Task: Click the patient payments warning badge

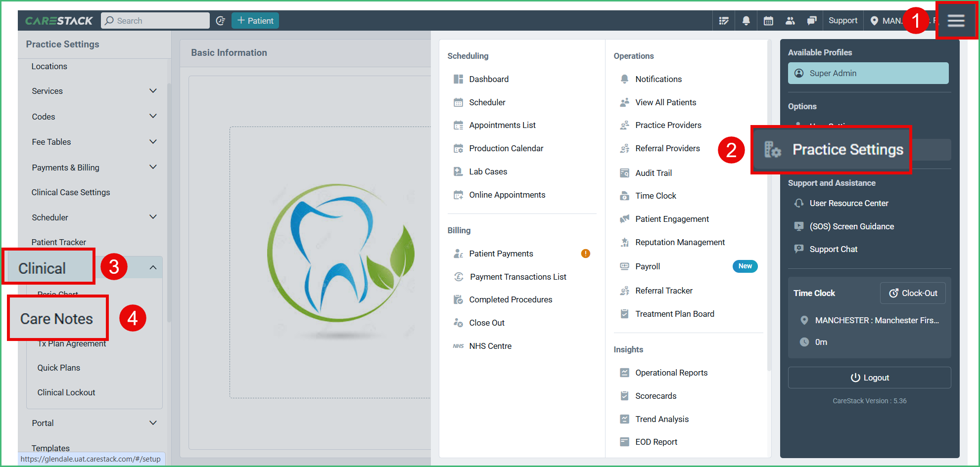Action: click(586, 254)
